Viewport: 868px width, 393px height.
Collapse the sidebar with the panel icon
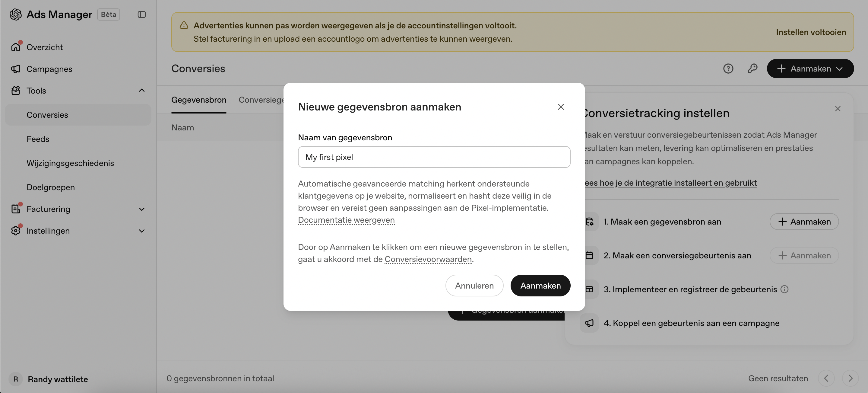pos(141,14)
